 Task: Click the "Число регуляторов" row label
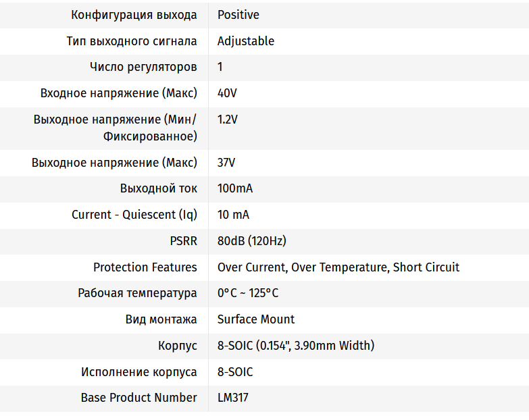click(143, 67)
